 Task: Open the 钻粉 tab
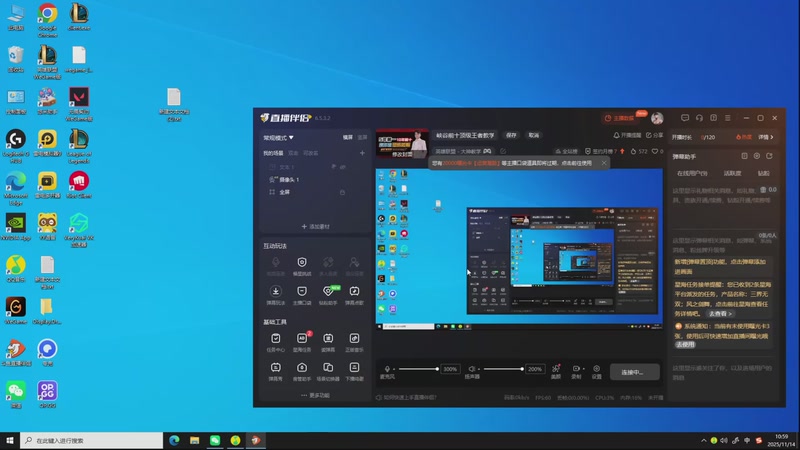pyautogui.click(x=763, y=173)
